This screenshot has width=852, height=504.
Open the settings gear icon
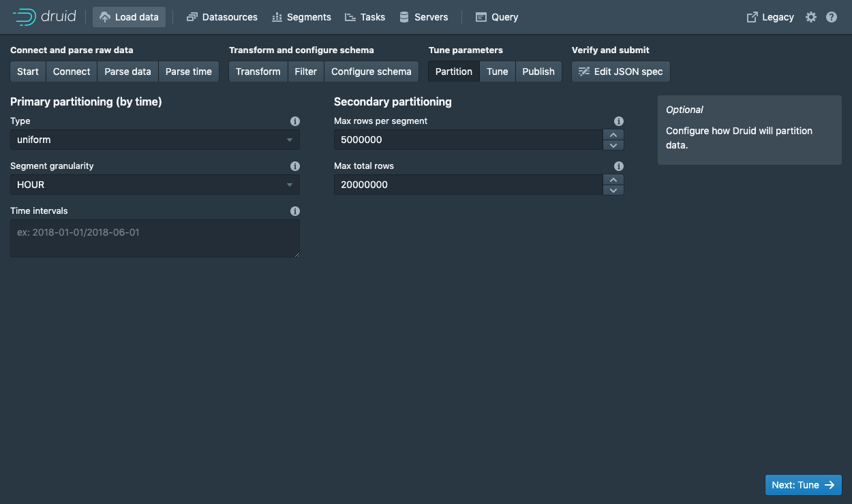tap(811, 17)
